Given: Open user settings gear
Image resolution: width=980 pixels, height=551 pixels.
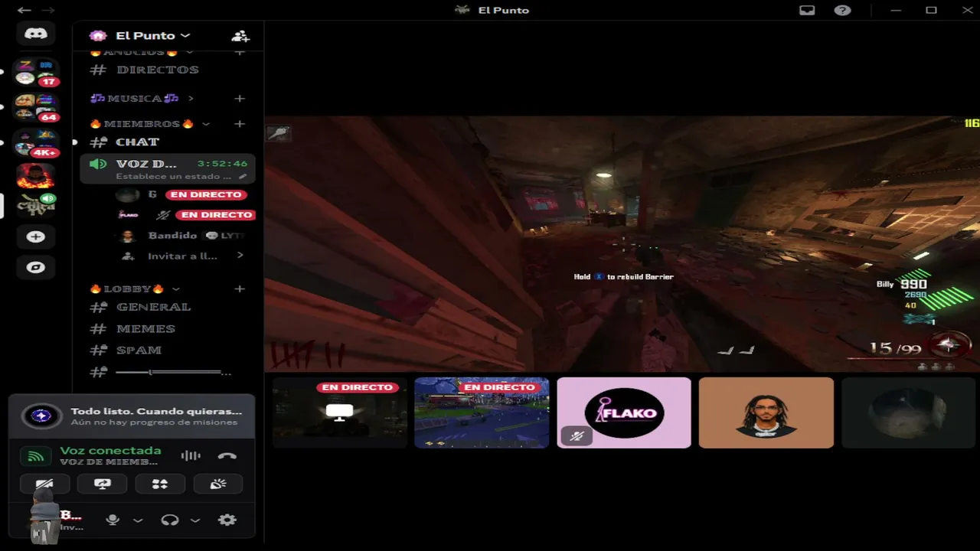Looking at the screenshot, I should pos(227,520).
